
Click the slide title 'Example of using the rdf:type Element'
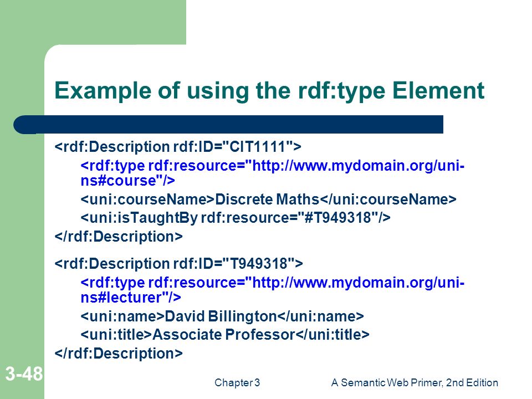pos(269,90)
